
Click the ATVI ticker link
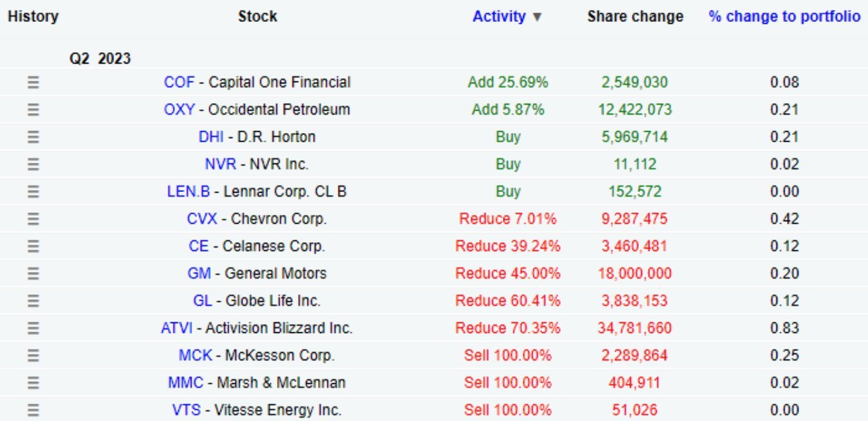click(x=176, y=328)
